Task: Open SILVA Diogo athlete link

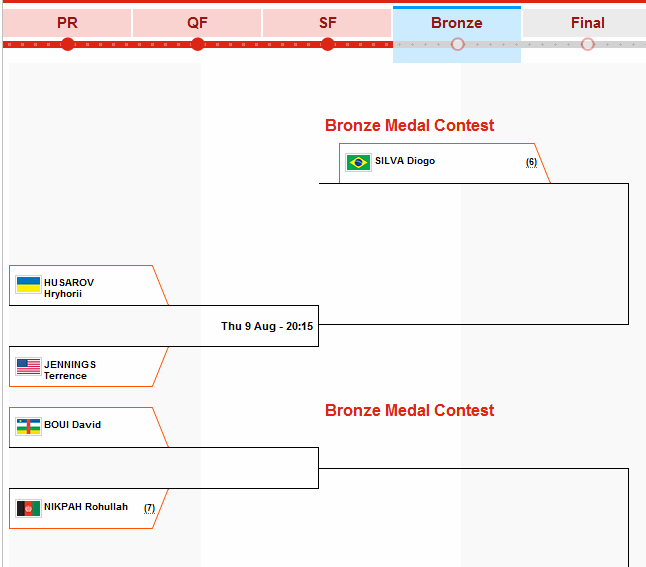Action: click(405, 161)
